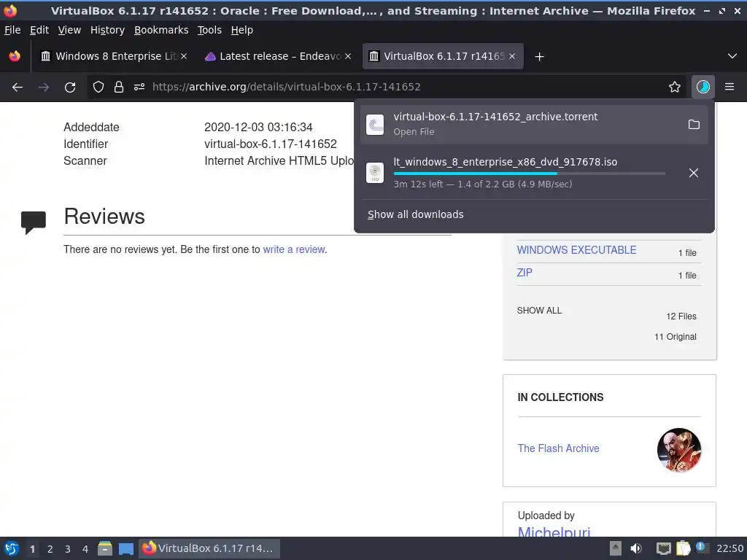Viewport: 747px width, 560px height.
Task: Open the History menu
Action: point(107,30)
